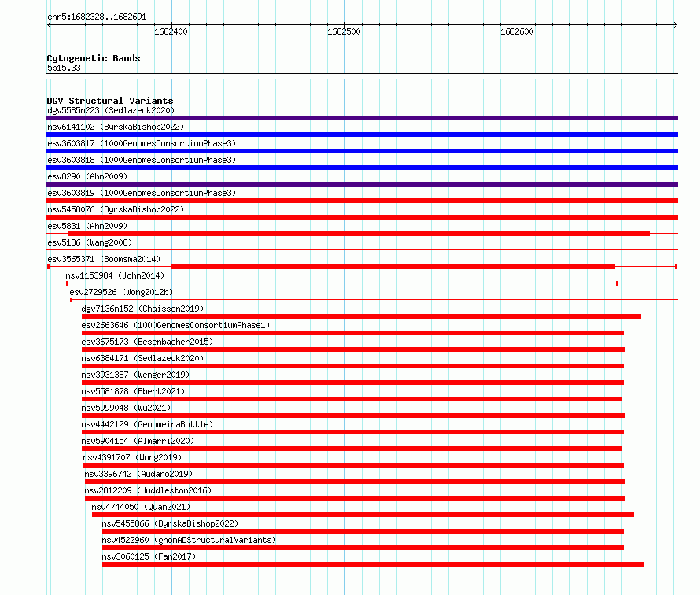This screenshot has width=700, height=595.
Task: Click the red bar under nsv4522960
Action: pyautogui.click(x=363, y=548)
